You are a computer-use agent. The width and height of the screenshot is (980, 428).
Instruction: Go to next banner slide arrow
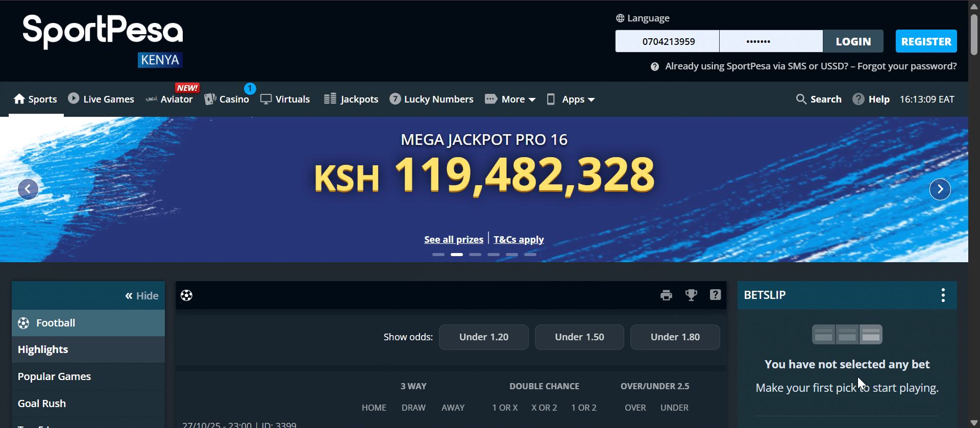[940, 189]
